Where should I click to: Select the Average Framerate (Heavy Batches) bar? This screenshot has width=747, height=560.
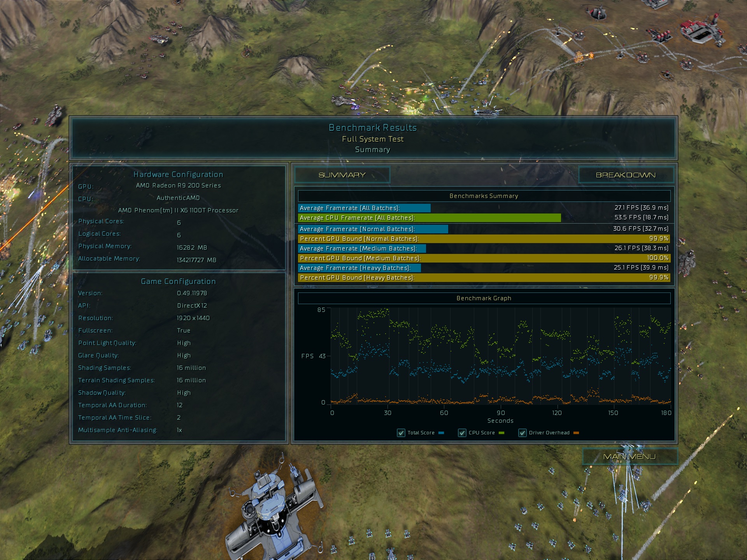(359, 268)
